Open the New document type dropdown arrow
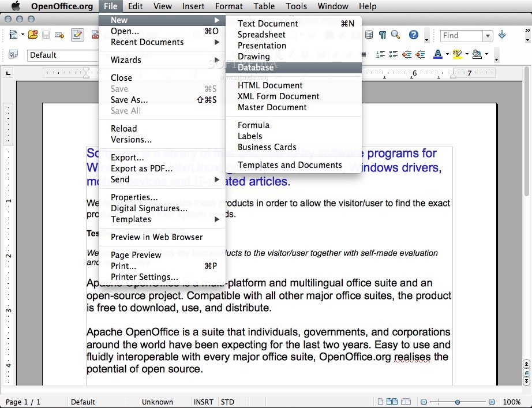The height and width of the screenshot is (408, 532). click(x=23, y=35)
